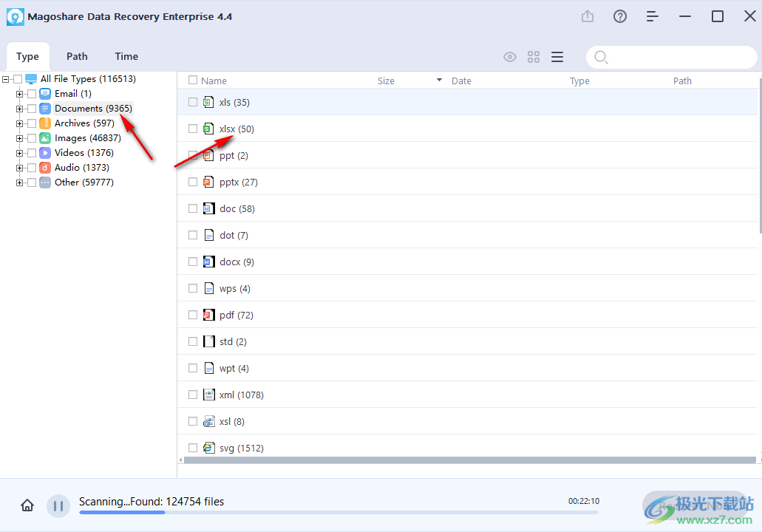Select Archives (597) in the tree

coord(84,123)
